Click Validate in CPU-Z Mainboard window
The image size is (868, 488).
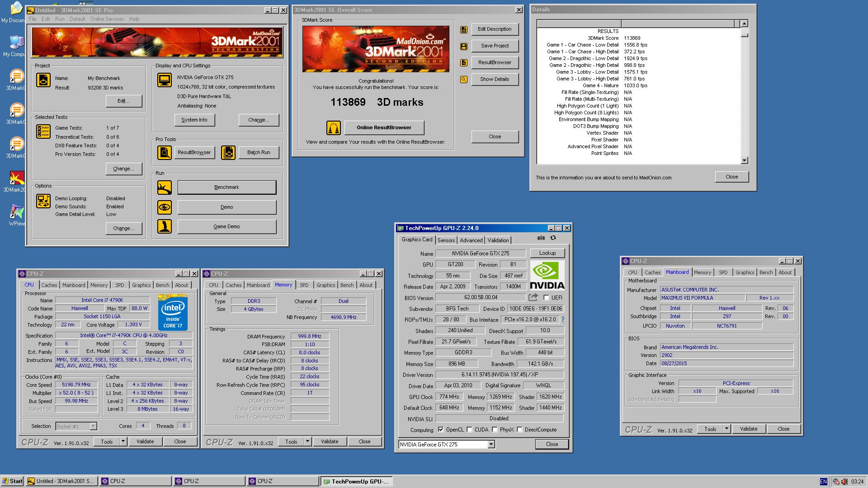[749, 429]
